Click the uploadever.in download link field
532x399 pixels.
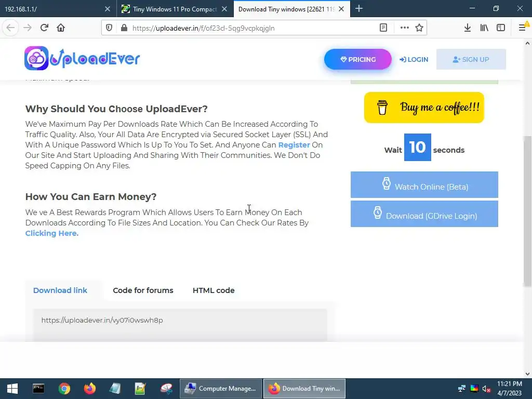(x=180, y=325)
